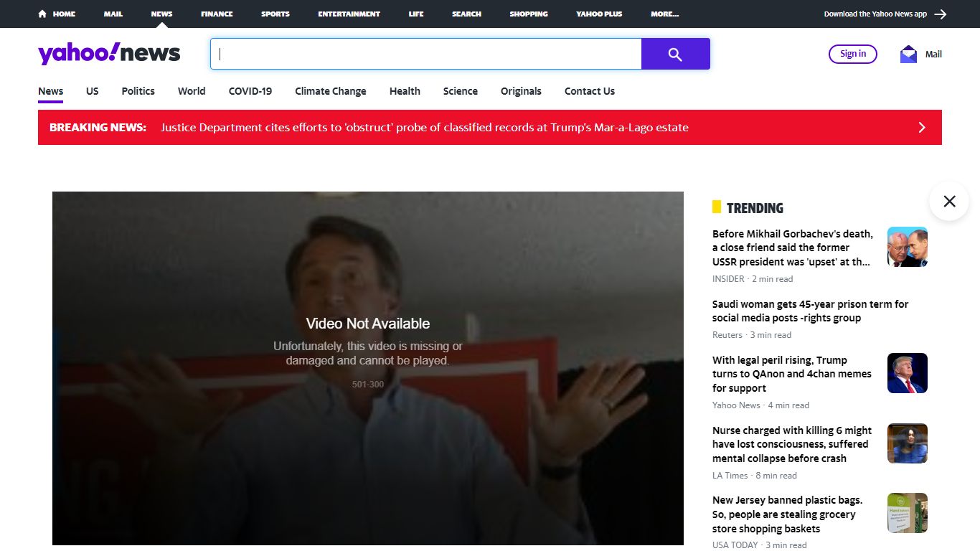Focus the news search input field
The height and width of the screenshot is (551, 980).
click(x=425, y=54)
